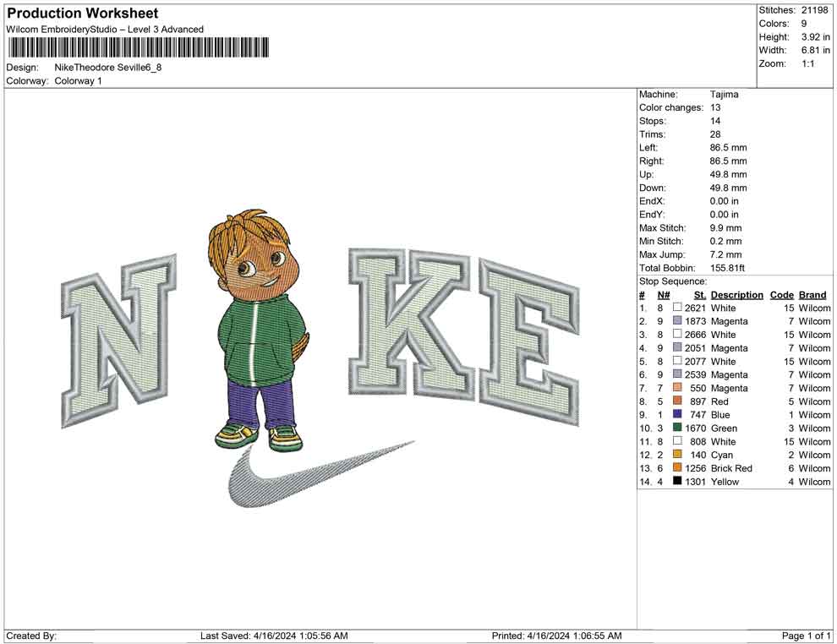Click the white swatch beside 2077 stitches

point(677,360)
